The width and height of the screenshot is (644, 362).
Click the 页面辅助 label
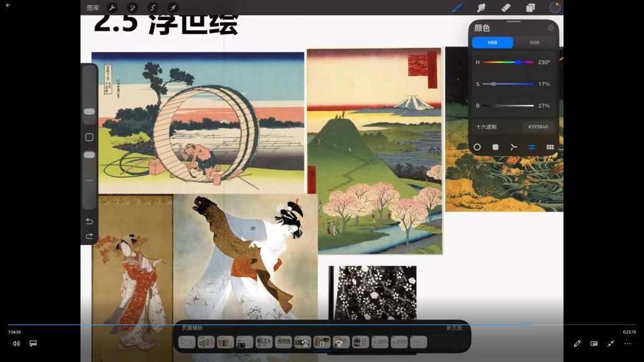(192, 327)
